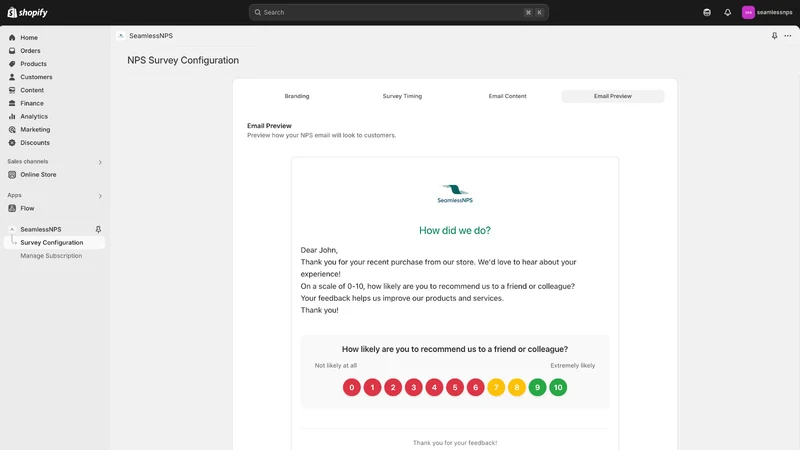Viewport: 800px width, 450px height.
Task: Click the Content icon in sidebar
Action: [x=12, y=90]
